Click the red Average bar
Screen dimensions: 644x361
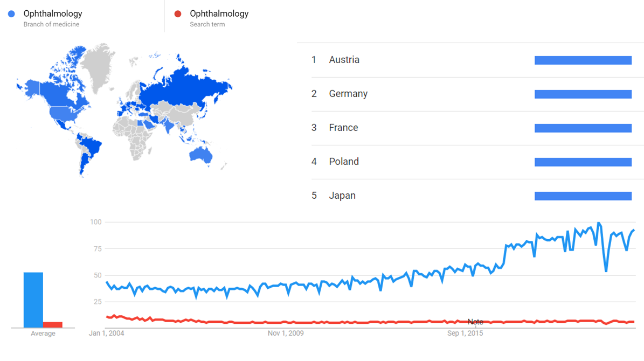[53, 324]
